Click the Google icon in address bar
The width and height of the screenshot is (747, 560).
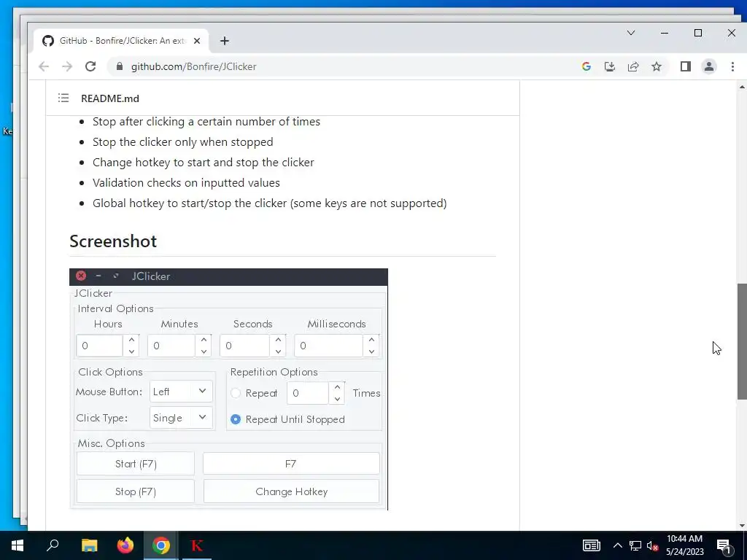[587, 66]
